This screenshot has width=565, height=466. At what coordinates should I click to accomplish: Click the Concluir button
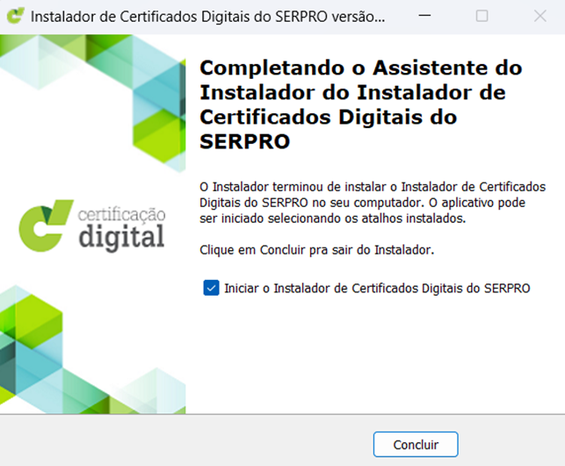pos(416,444)
